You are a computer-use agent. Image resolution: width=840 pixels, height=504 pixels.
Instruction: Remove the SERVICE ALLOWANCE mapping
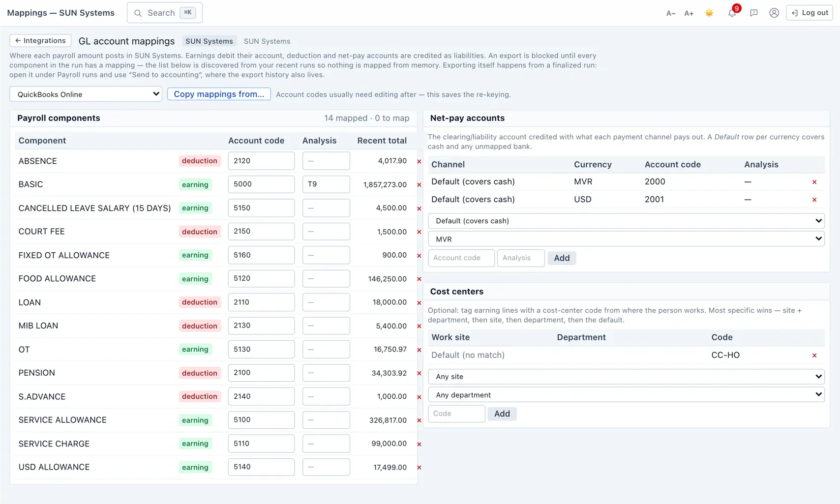click(419, 420)
